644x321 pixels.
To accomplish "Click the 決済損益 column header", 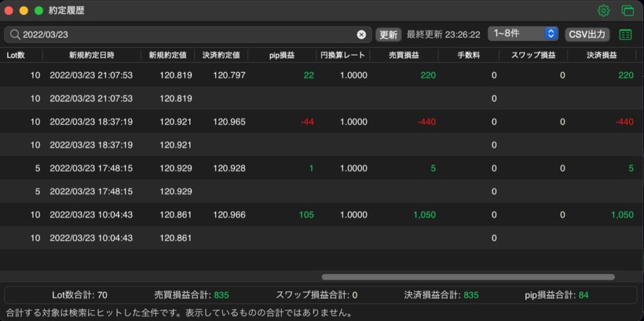I will point(602,55).
